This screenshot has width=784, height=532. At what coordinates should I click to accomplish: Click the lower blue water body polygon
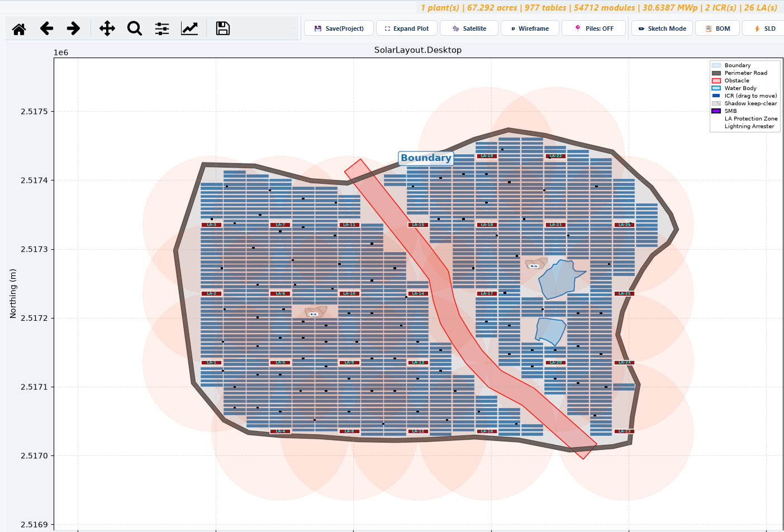[550, 331]
